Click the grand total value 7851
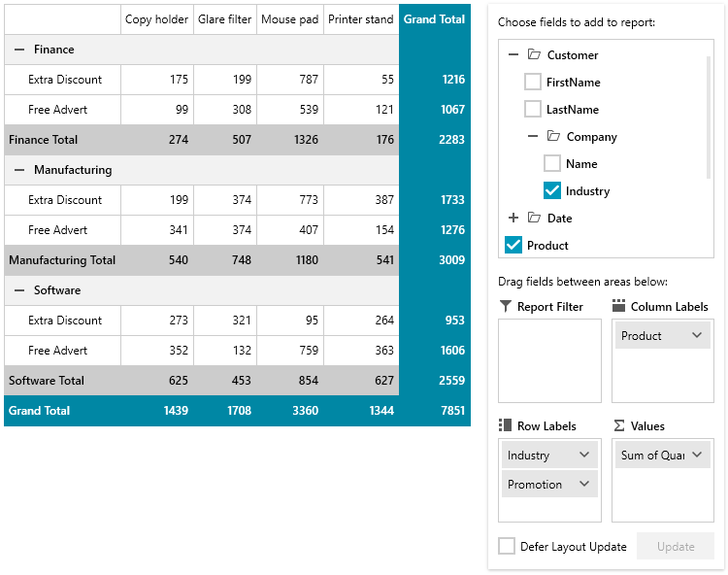 click(452, 411)
